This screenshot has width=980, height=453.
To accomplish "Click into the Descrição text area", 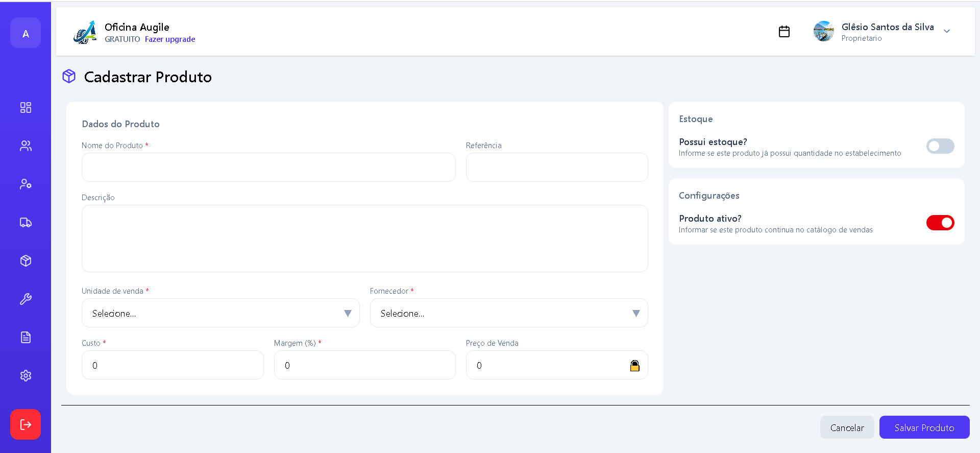I will [x=365, y=239].
